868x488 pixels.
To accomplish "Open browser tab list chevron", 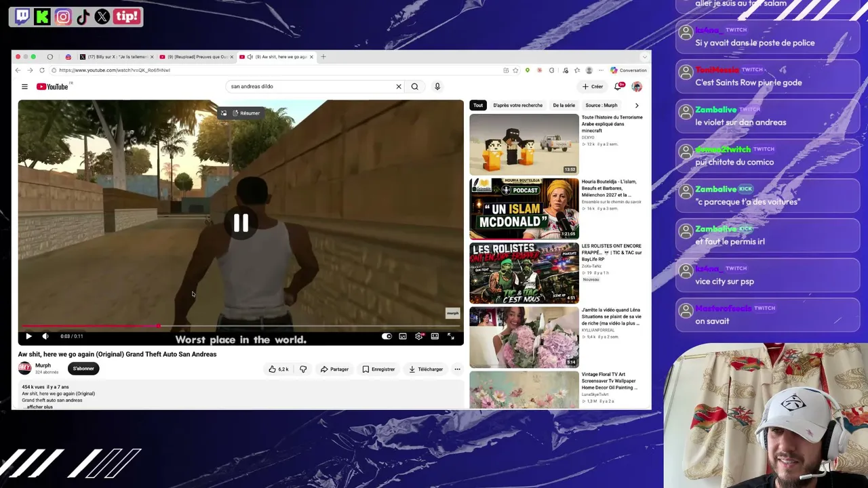I will [x=644, y=57].
